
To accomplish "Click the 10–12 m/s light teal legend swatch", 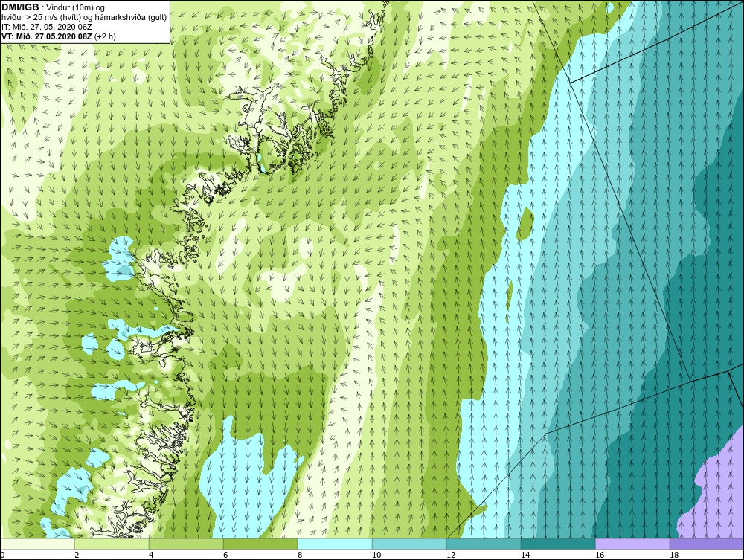I will (x=409, y=544).
